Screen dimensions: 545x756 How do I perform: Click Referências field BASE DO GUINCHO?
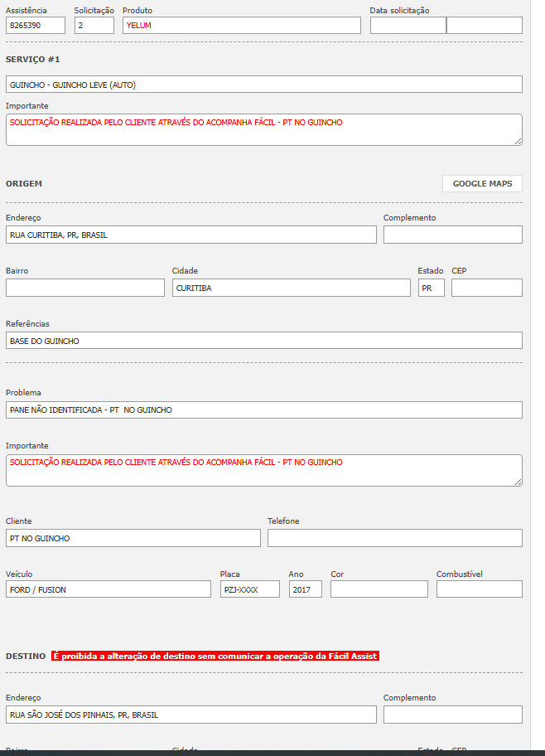[x=263, y=341]
